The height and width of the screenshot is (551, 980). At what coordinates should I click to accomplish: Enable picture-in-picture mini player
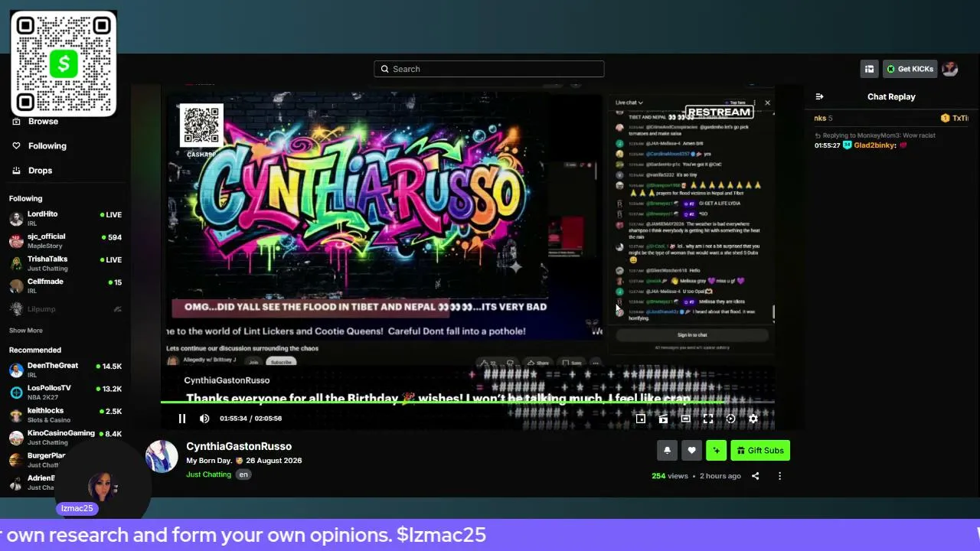pyautogui.click(x=641, y=419)
